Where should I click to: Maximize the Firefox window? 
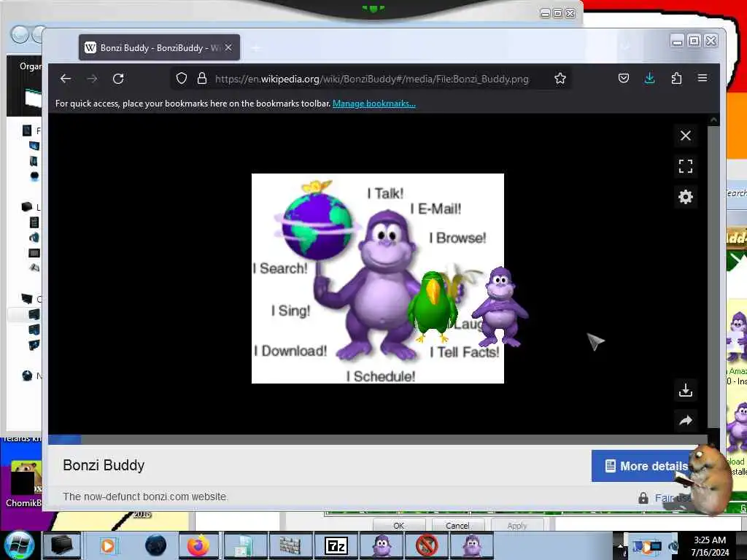pos(694,42)
